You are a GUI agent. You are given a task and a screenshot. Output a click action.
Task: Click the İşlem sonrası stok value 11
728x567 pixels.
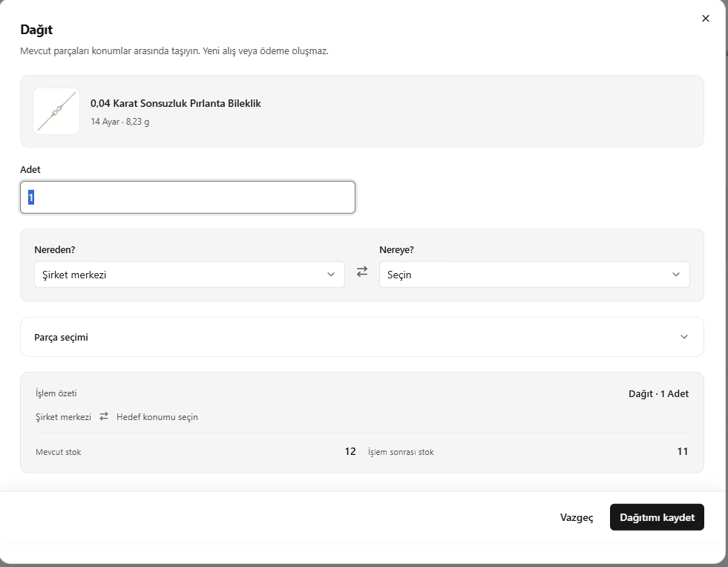coord(683,451)
